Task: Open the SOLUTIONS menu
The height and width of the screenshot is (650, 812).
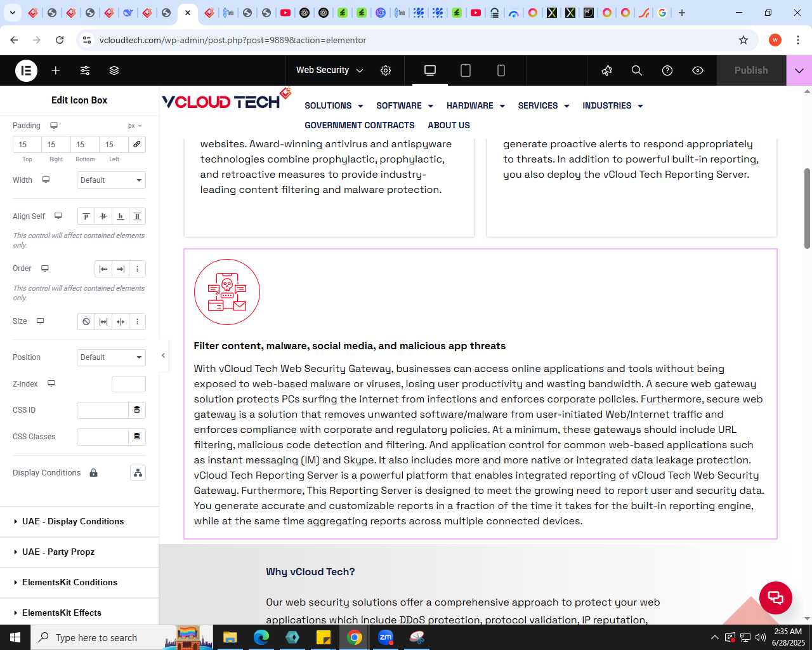Action: pyautogui.click(x=334, y=106)
